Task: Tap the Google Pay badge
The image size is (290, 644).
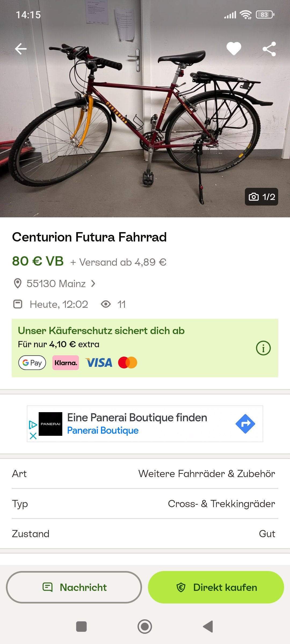Action: (32, 363)
